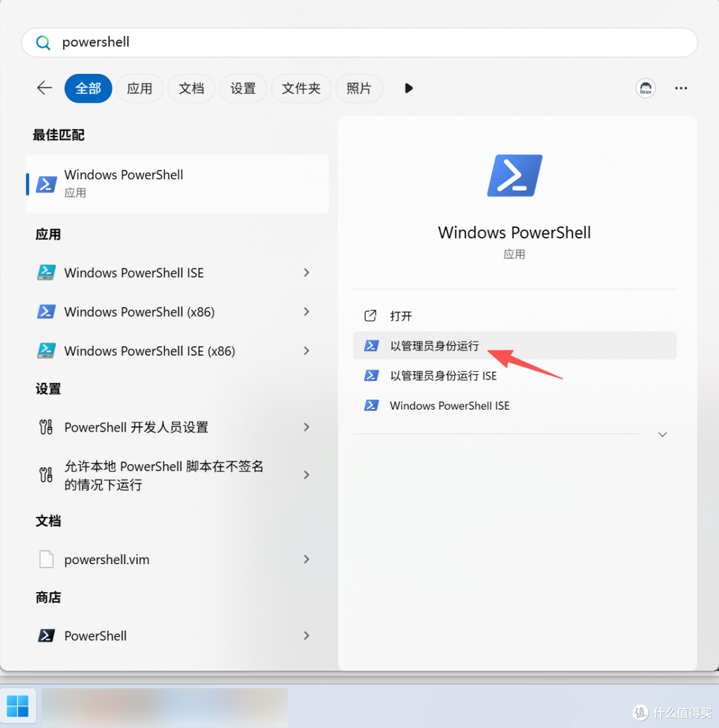Click the 打开 external-link icon
Image resolution: width=719 pixels, height=728 pixels.
point(370,316)
